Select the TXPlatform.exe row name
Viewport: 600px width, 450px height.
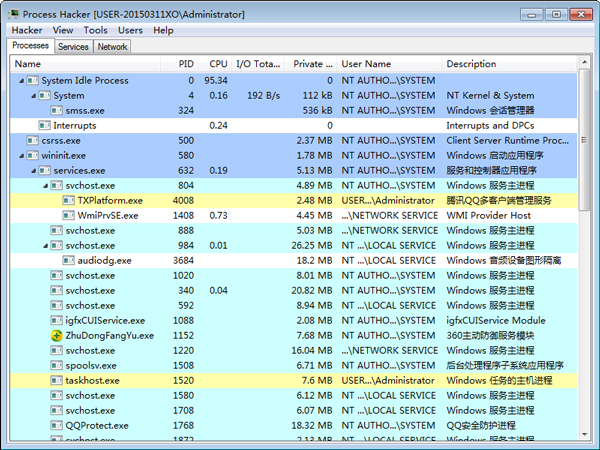[x=110, y=201]
